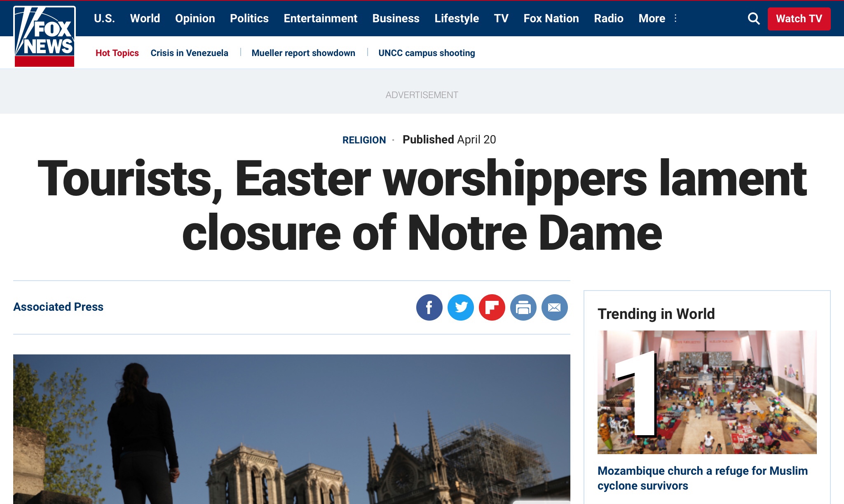Open the Politics section
This screenshot has height=504, width=844.
click(249, 19)
